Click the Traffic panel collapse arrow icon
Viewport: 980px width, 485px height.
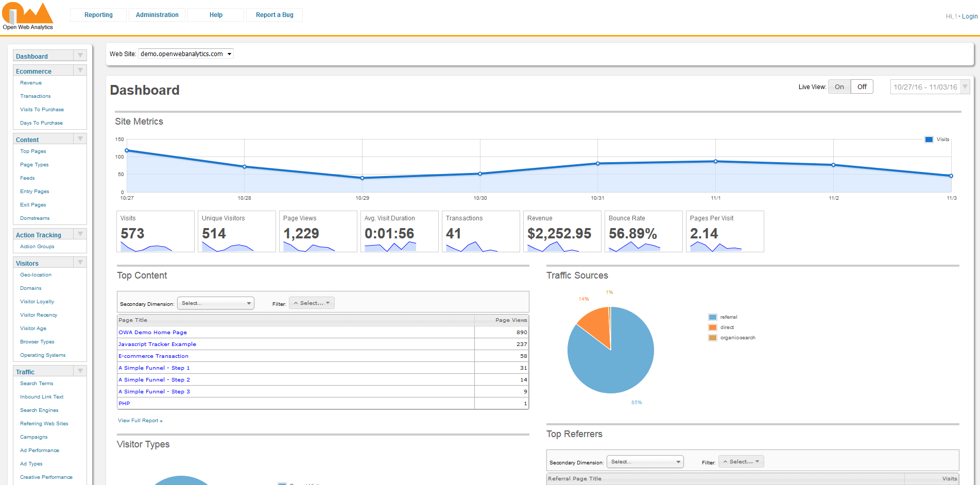[80, 371]
